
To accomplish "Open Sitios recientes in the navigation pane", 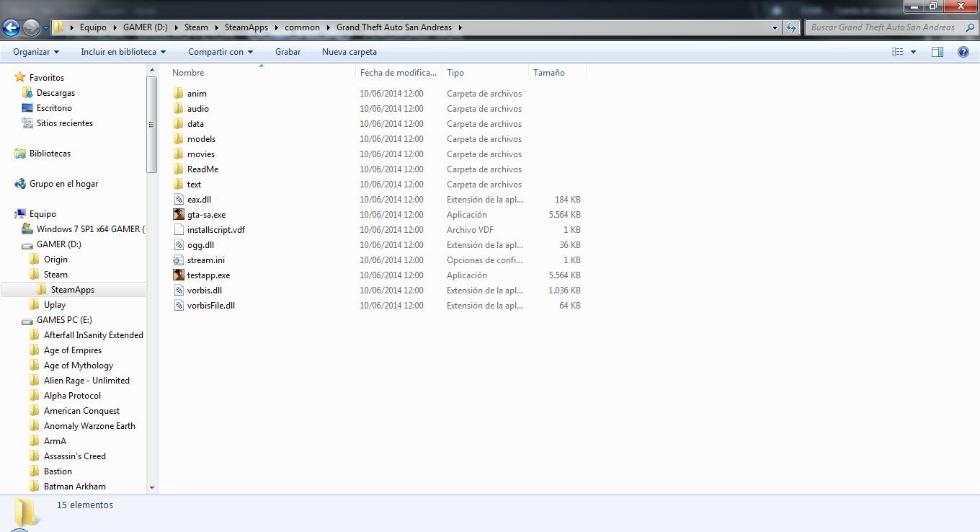I will click(65, 123).
